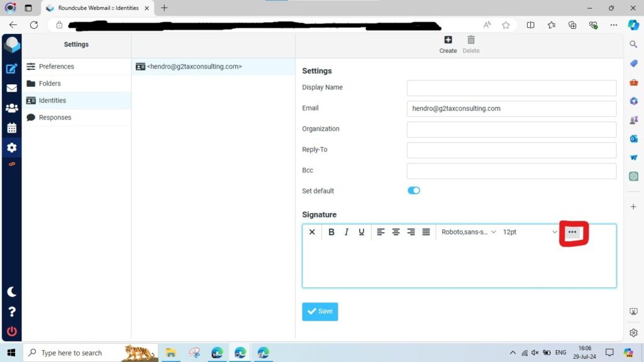Click the Compose icon in left sidebar
This screenshot has height=362, width=644.
[11, 69]
